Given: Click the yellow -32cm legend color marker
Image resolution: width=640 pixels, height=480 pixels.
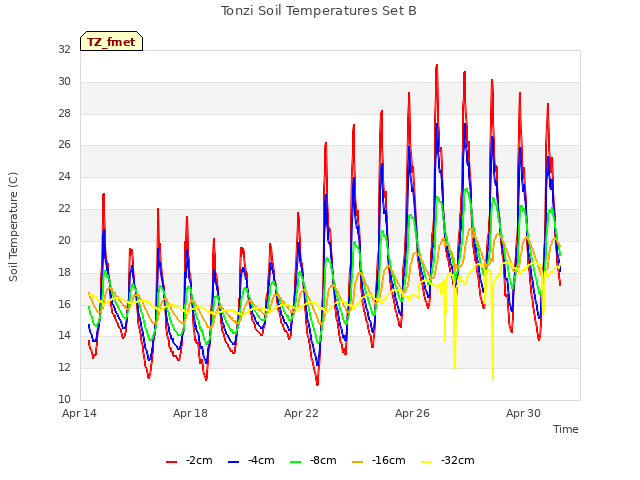Looking at the screenshot, I should pos(426,462).
